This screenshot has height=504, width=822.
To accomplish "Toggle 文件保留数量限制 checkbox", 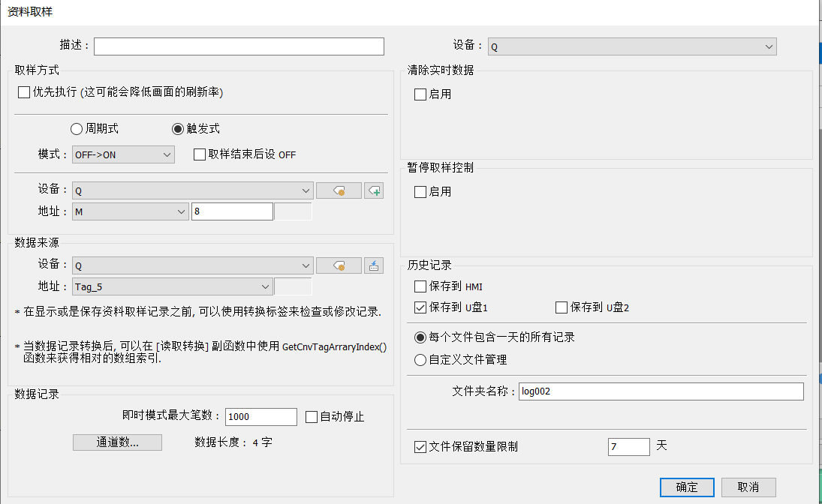I will click(x=420, y=447).
